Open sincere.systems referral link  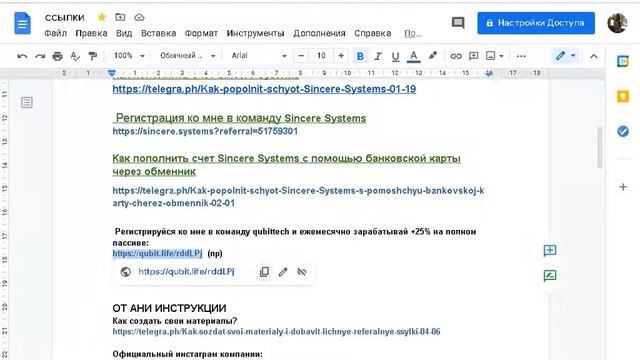205,131
